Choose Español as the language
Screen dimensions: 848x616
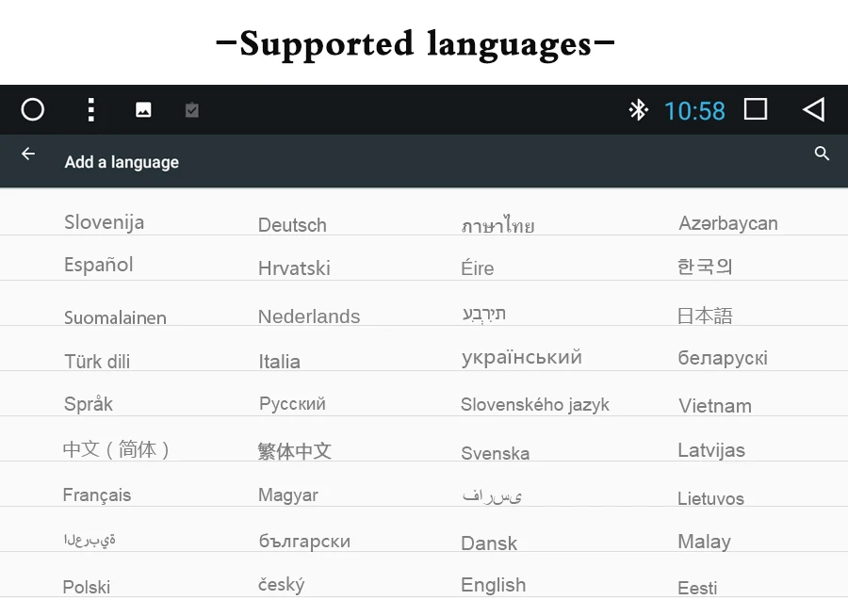click(x=98, y=265)
